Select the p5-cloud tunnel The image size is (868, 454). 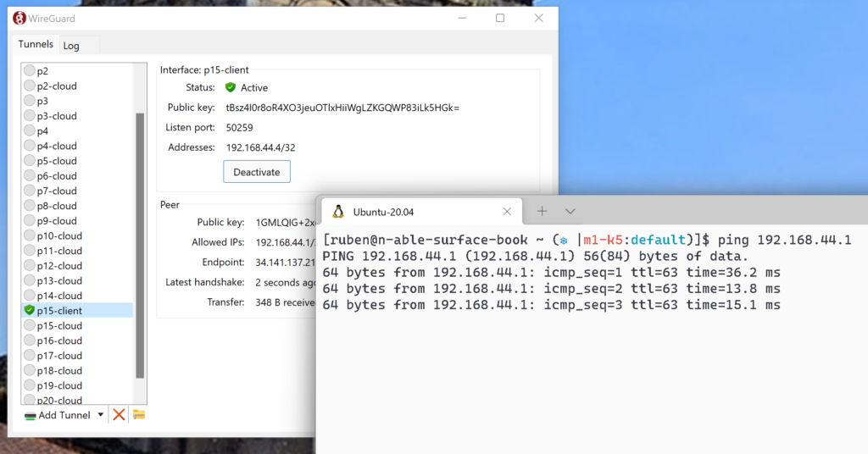point(57,161)
